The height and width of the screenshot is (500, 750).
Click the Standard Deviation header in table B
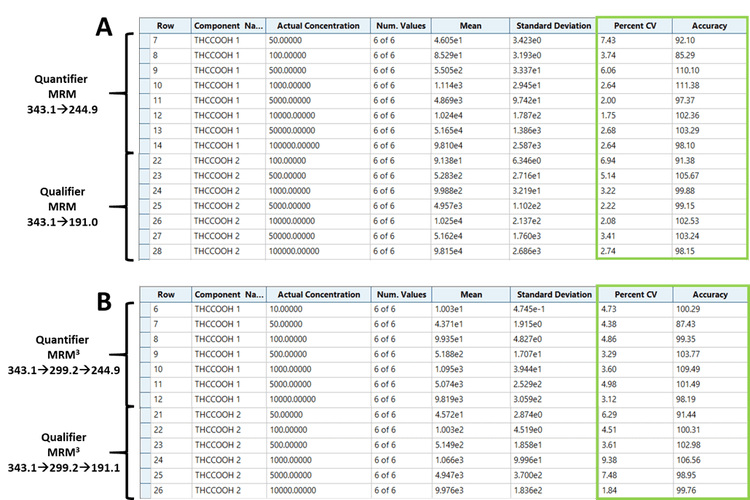click(x=551, y=294)
